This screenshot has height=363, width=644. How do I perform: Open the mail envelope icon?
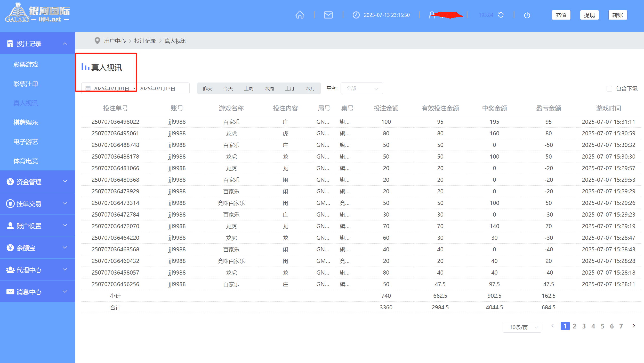click(328, 15)
